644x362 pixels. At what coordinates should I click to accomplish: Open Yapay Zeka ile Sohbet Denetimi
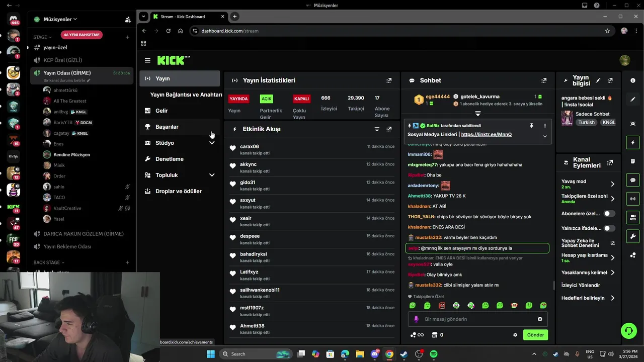pyautogui.click(x=588, y=243)
